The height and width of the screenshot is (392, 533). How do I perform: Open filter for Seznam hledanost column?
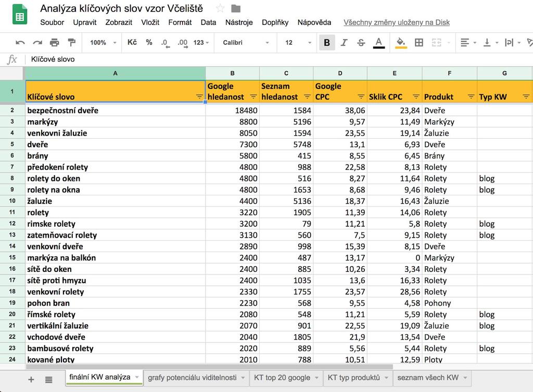point(307,97)
